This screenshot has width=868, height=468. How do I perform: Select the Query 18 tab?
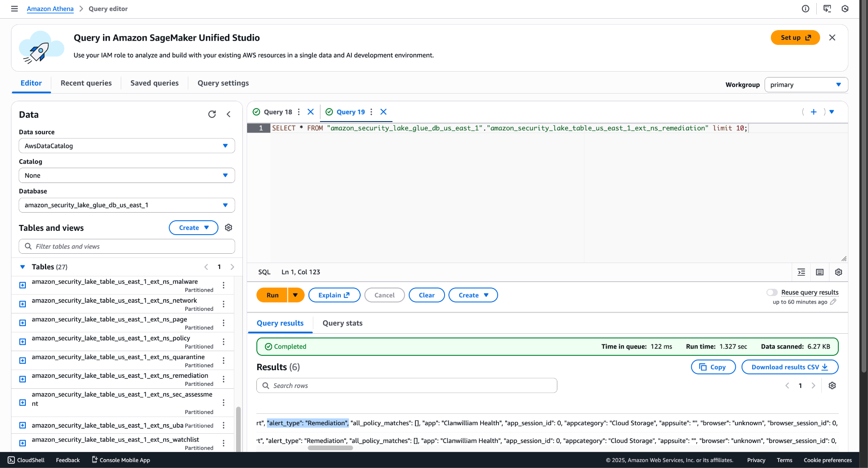(x=278, y=112)
